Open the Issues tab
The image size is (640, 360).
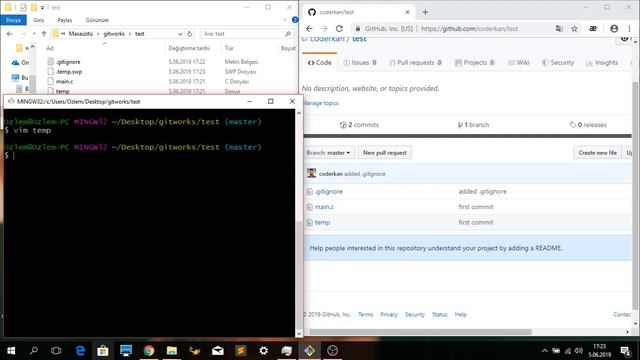point(360,62)
